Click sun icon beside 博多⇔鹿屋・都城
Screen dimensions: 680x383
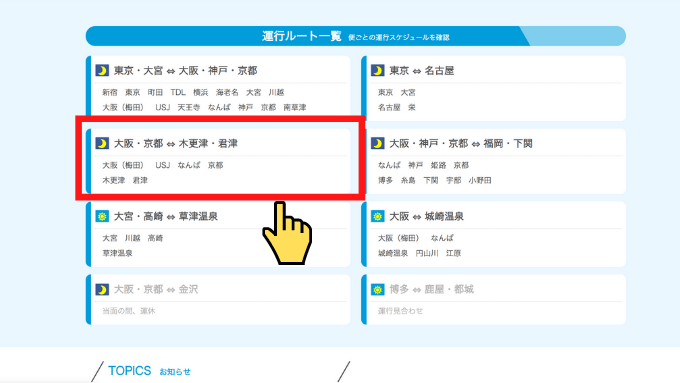(x=377, y=289)
